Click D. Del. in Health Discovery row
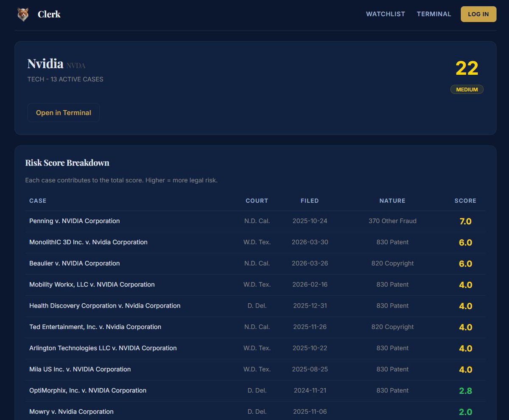 pyautogui.click(x=257, y=306)
